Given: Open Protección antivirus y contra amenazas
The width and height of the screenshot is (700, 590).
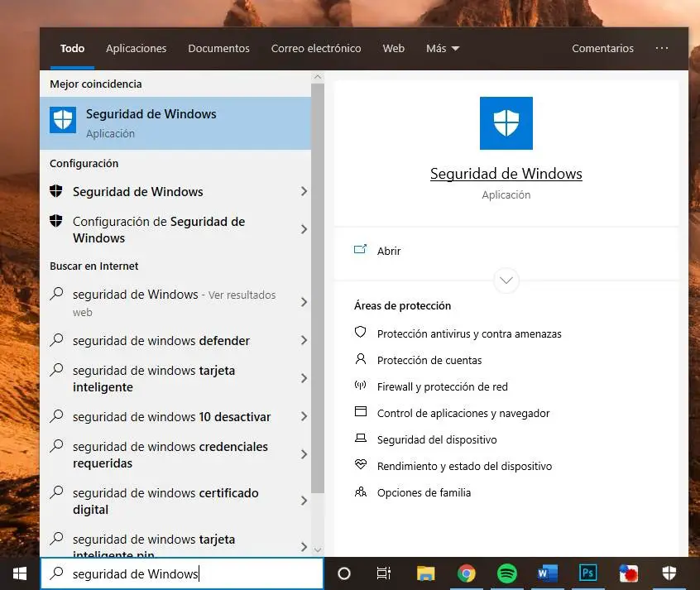Looking at the screenshot, I should (x=469, y=333).
